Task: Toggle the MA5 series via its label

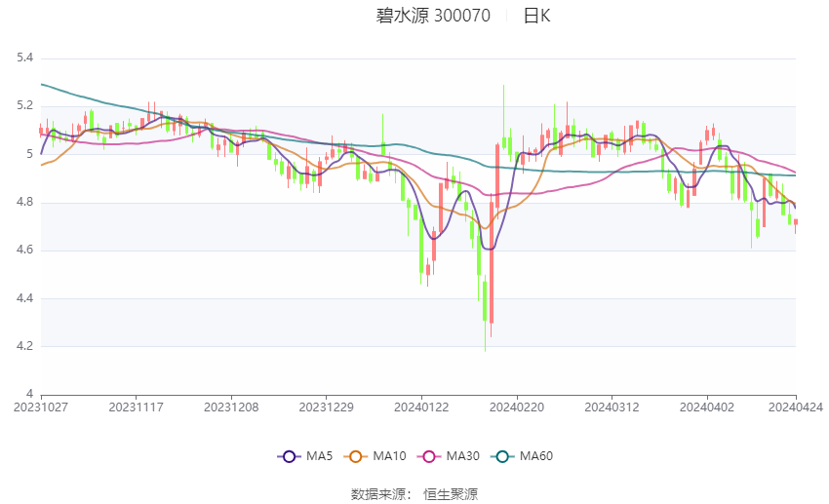Action: coord(319,456)
